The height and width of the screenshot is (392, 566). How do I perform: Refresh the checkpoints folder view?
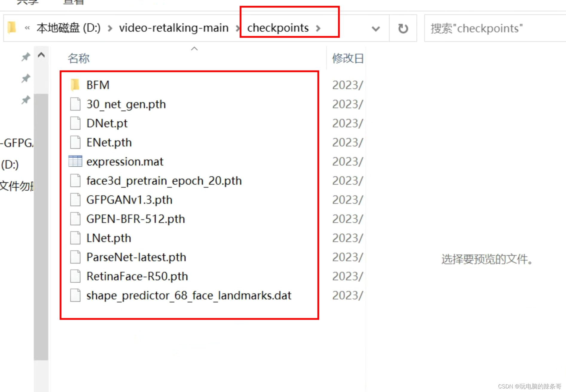pos(403,28)
